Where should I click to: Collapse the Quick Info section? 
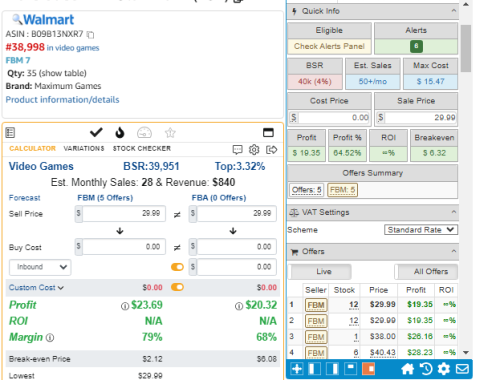[454, 11]
